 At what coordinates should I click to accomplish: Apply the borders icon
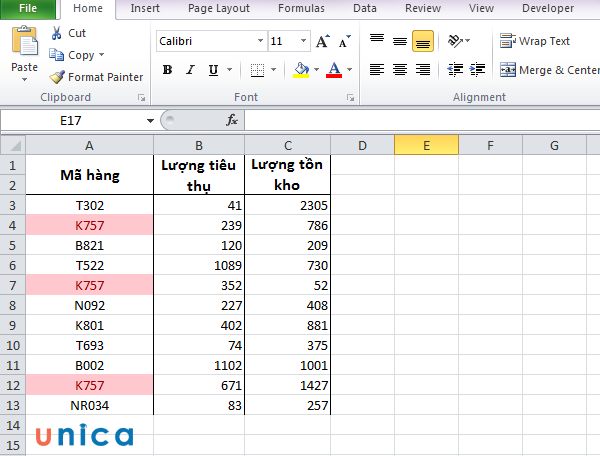(x=257, y=70)
